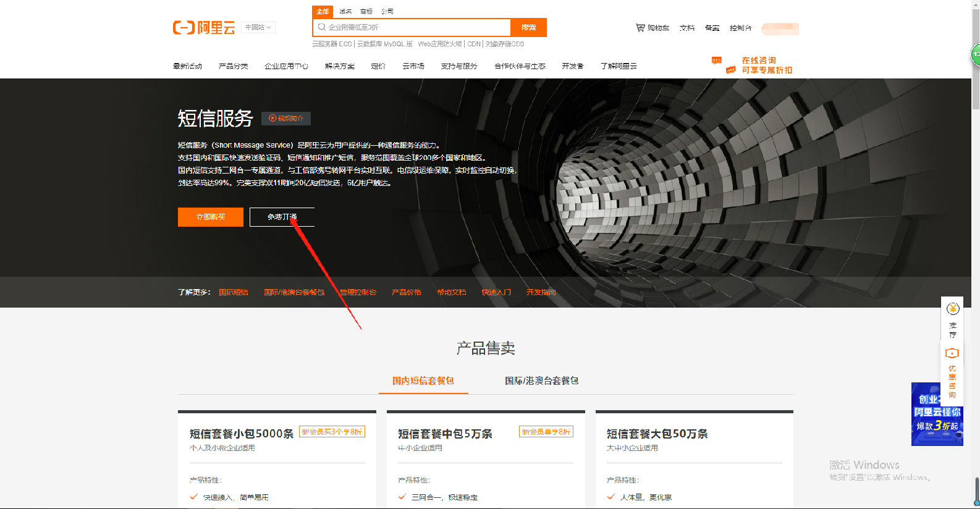980x509 pixels.
Task: Click the magnifier icon in search box
Action: click(321, 27)
